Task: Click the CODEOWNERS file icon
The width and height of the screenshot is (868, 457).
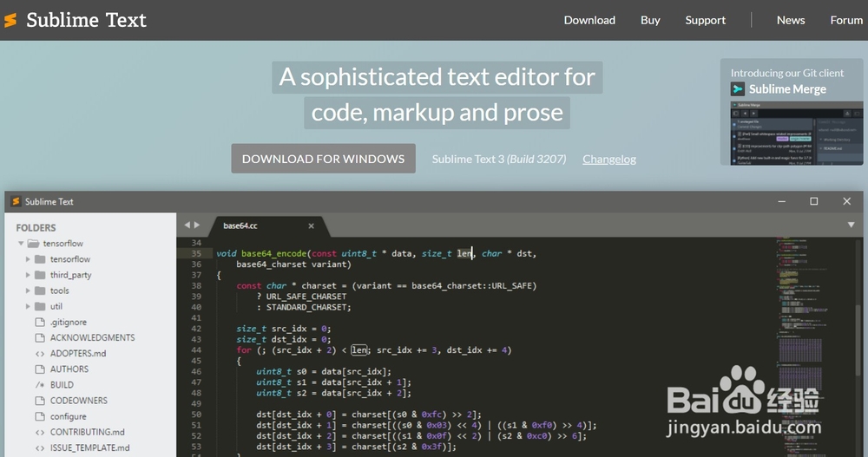Action: coord(40,401)
